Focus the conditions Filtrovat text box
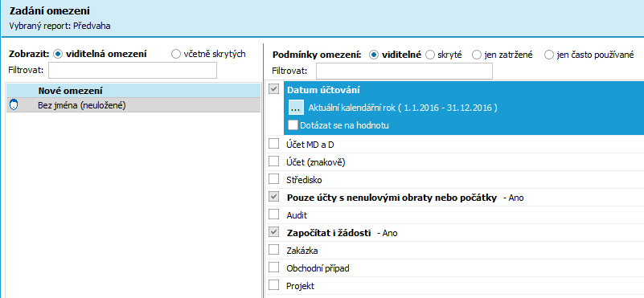The width and height of the screenshot is (644, 298). (x=404, y=71)
